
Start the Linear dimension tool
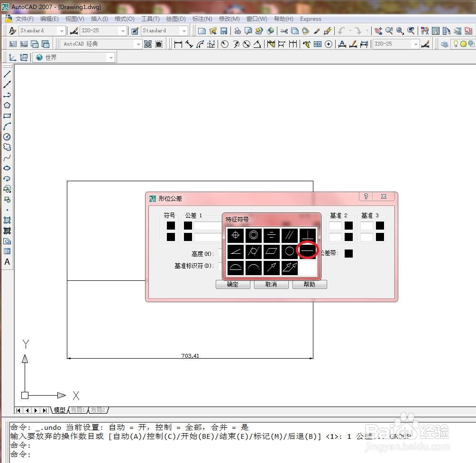tap(178, 44)
